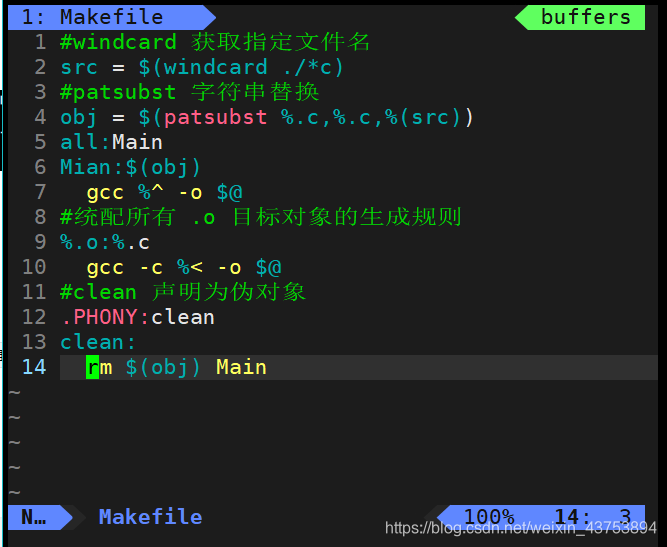Click 'gcc' on line 7

point(105,192)
